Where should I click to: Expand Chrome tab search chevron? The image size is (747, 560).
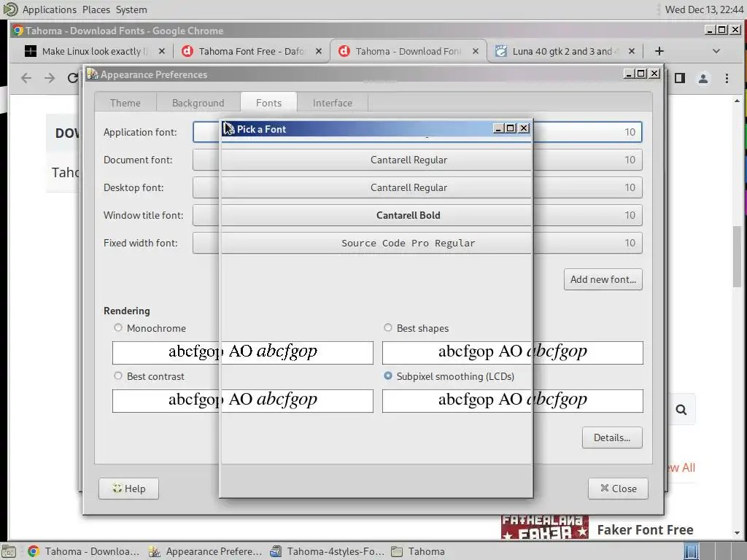(716, 51)
